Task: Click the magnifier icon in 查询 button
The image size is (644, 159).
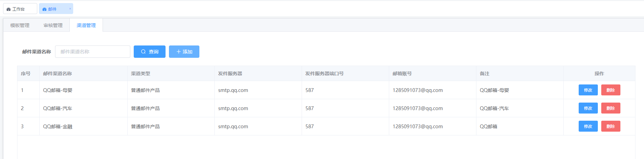Action: pyautogui.click(x=143, y=52)
